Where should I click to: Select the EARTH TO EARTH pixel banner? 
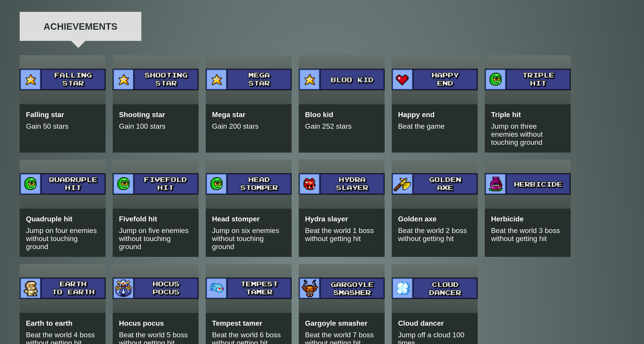tap(63, 288)
